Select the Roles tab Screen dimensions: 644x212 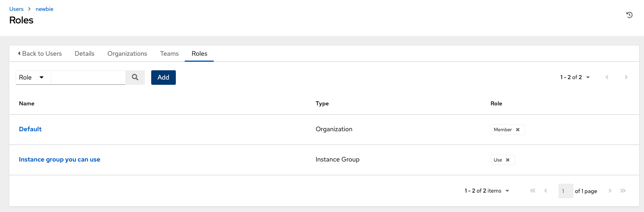click(x=199, y=53)
